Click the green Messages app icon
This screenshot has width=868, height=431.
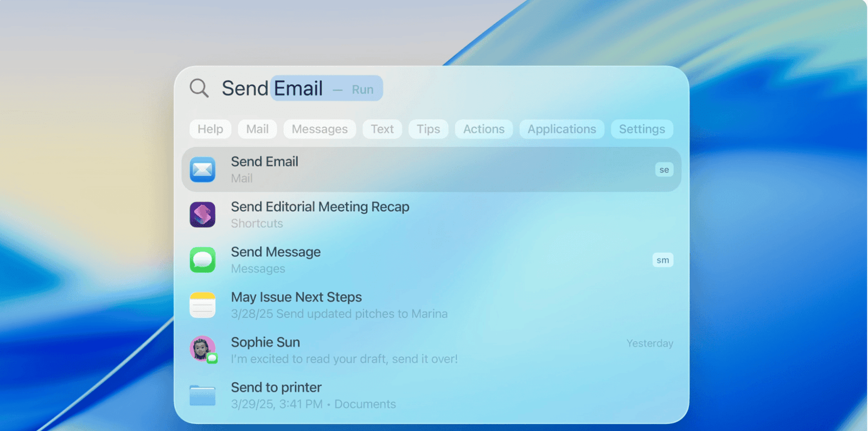202,260
